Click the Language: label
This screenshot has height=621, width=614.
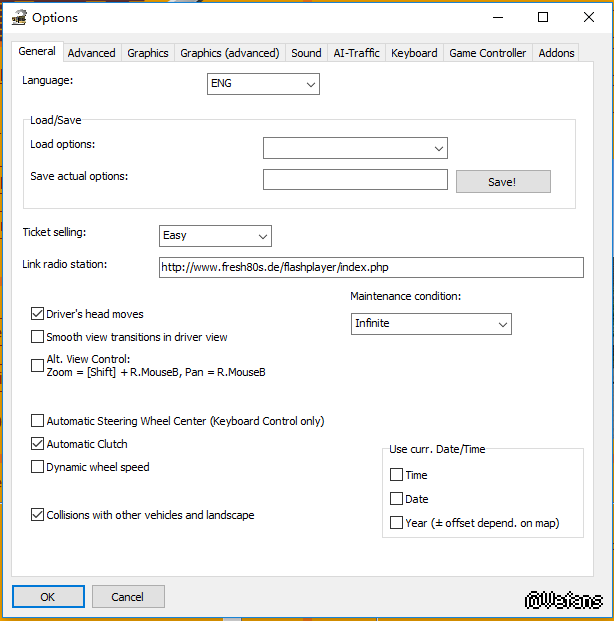click(48, 80)
